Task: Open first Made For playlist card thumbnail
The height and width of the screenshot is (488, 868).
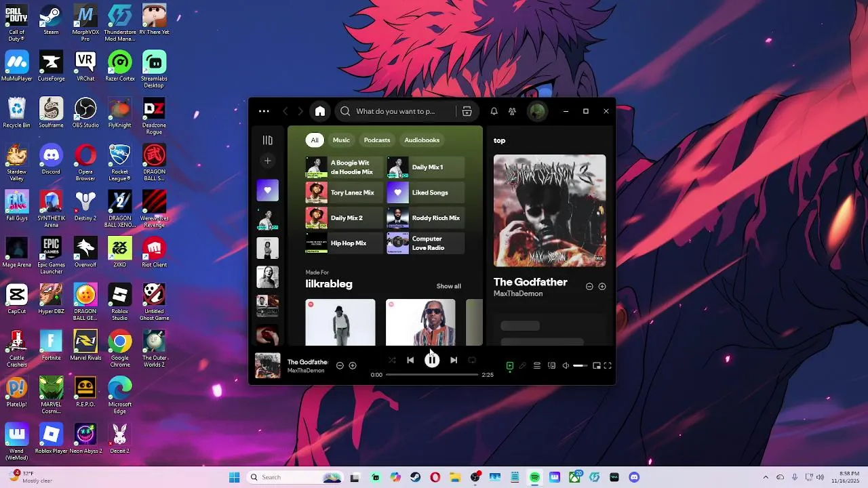Action: [340, 323]
